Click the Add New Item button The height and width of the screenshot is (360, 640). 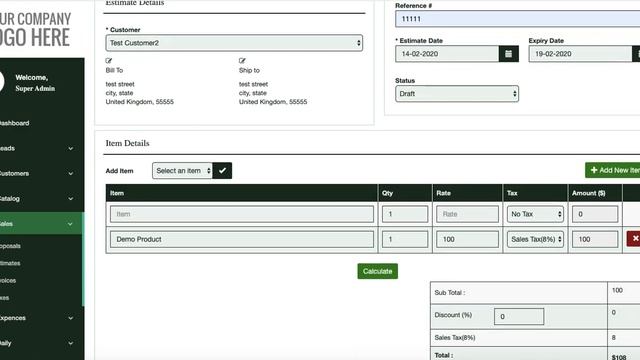click(x=612, y=170)
